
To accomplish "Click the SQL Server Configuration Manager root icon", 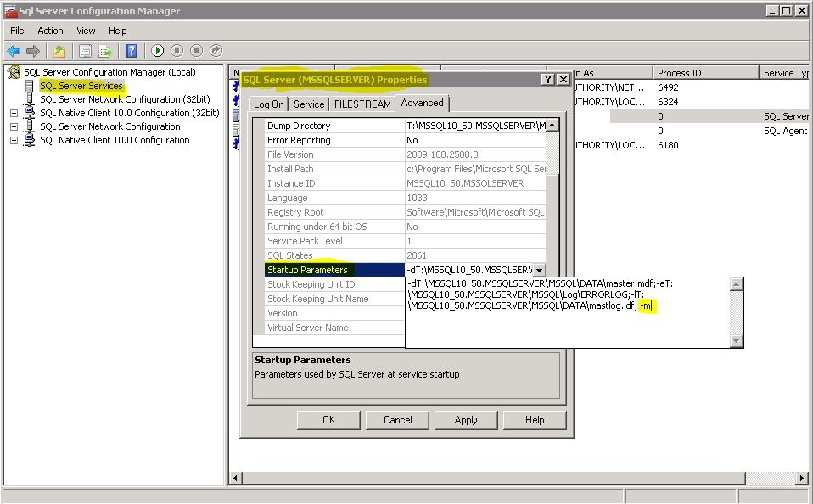I will click(14, 72).
